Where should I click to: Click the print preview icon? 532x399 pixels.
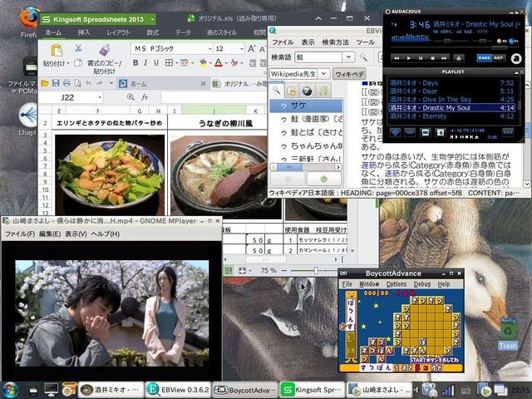[x=77, y=83]
